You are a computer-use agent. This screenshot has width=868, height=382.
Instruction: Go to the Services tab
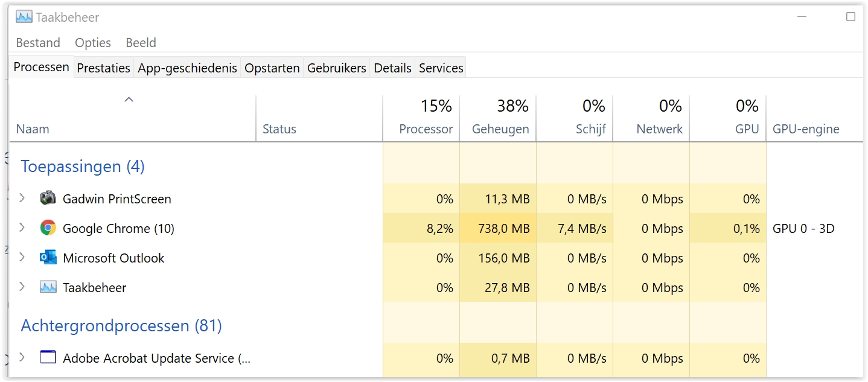[x=441, y=68]
